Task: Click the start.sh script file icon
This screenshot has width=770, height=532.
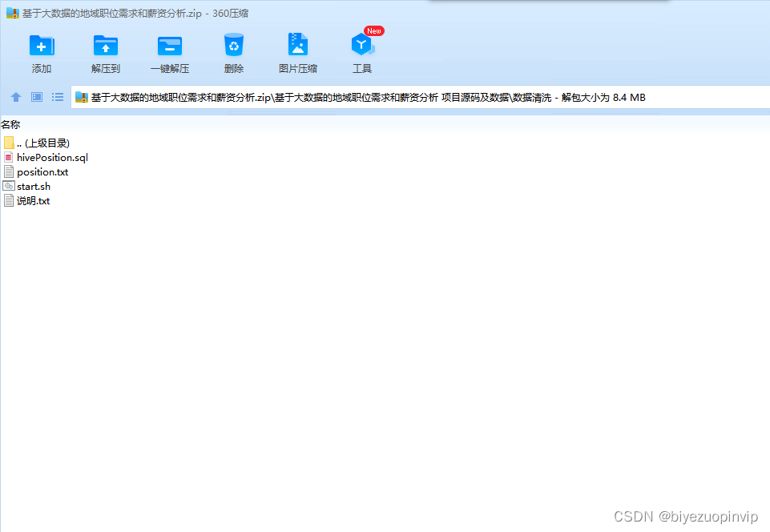Action: [x=8, y=186]
